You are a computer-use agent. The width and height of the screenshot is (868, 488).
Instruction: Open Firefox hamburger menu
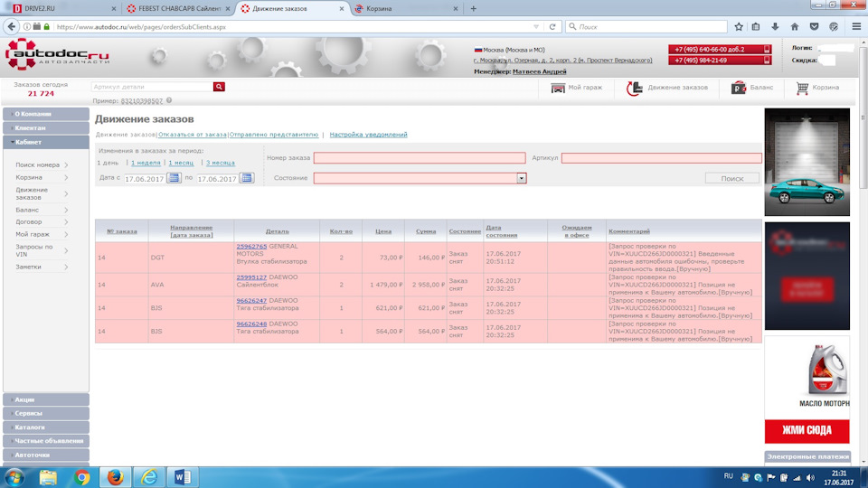pyautogui.click(x=856, y=26)
